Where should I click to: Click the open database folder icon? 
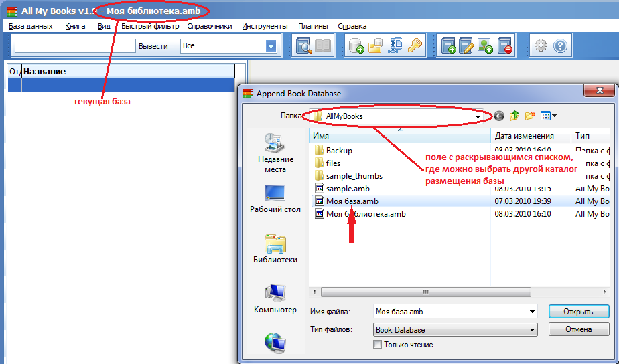[x=375, y=46]
